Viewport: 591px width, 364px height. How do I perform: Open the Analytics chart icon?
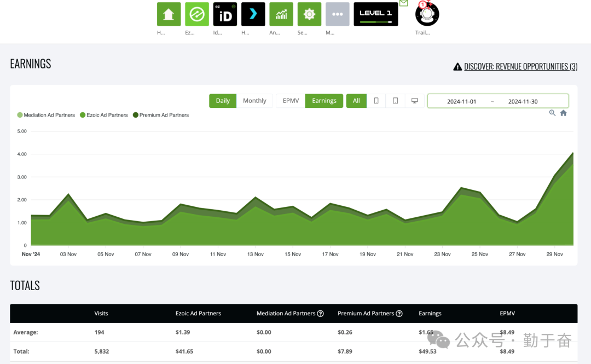click(x=281, y=14)
